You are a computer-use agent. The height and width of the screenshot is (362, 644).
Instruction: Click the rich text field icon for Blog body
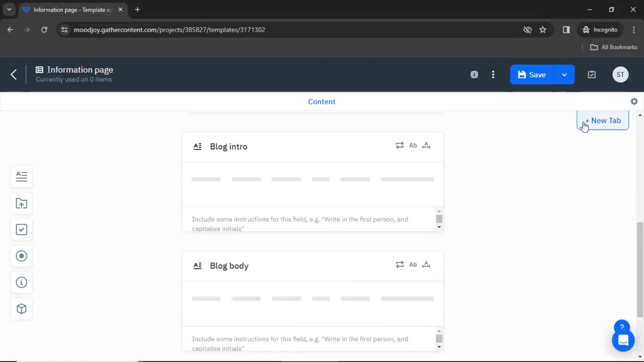(197, 265)
